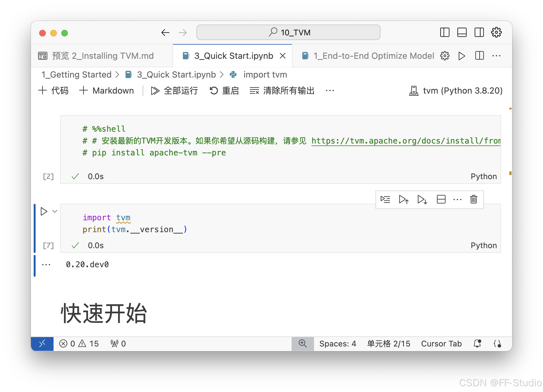This screenshot has height=392, width=543.
Task: Change import tvm cell's Python language mode
Action: (x=484, y=245)
